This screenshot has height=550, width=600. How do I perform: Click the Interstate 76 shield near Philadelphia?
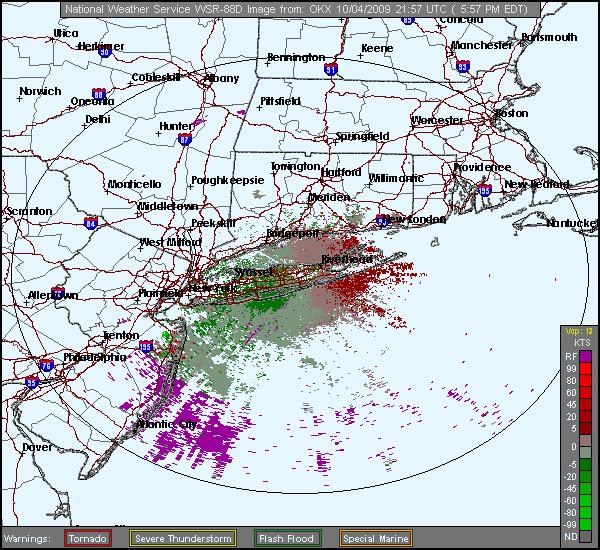46,366
